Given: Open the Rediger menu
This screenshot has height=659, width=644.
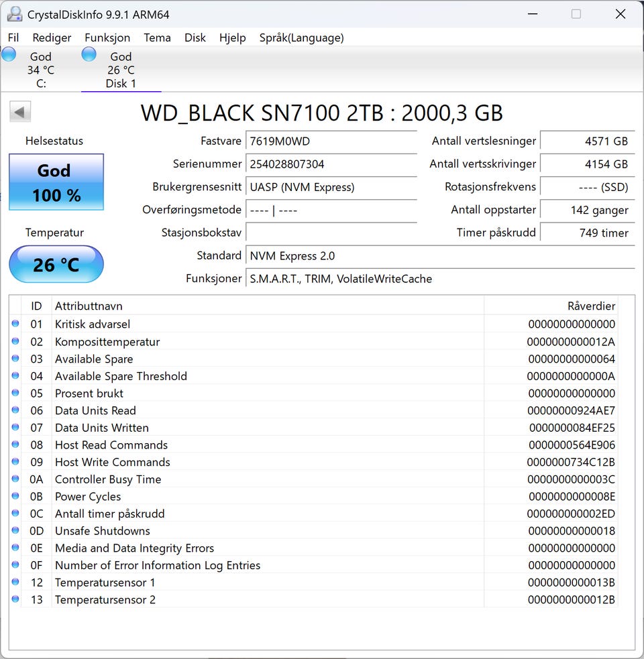Looking at the screenshot, I should (52, 38).
